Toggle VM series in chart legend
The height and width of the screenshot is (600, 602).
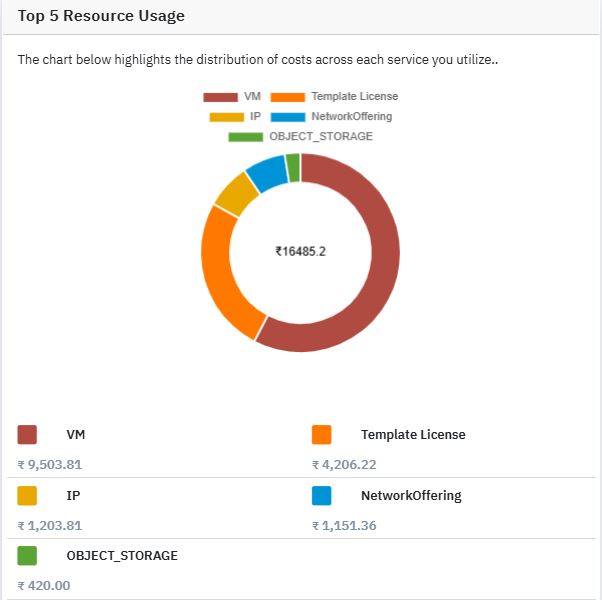[232, 96]
